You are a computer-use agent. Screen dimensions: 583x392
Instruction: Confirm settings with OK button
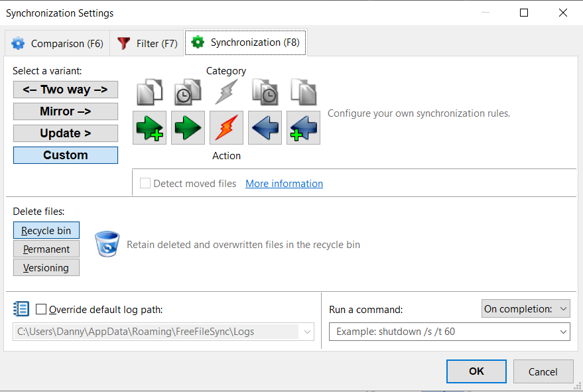pos(476,371)
